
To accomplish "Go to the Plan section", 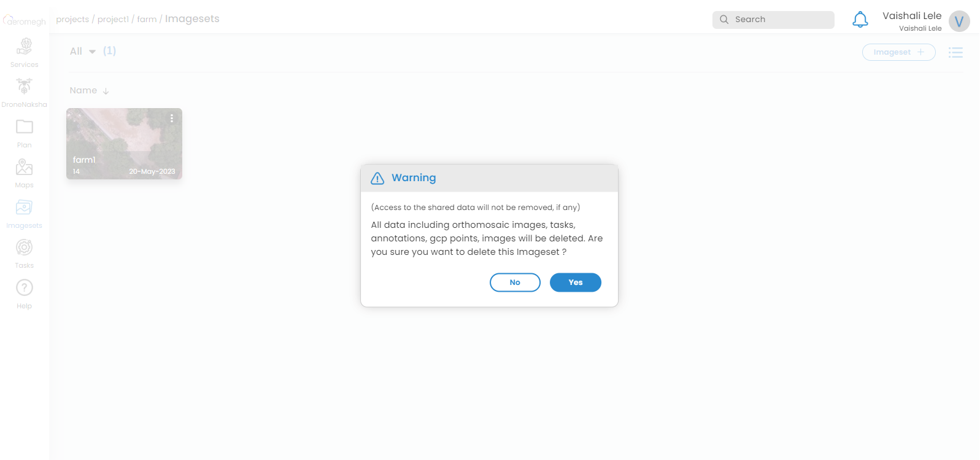I will click(x=25, y=127).
